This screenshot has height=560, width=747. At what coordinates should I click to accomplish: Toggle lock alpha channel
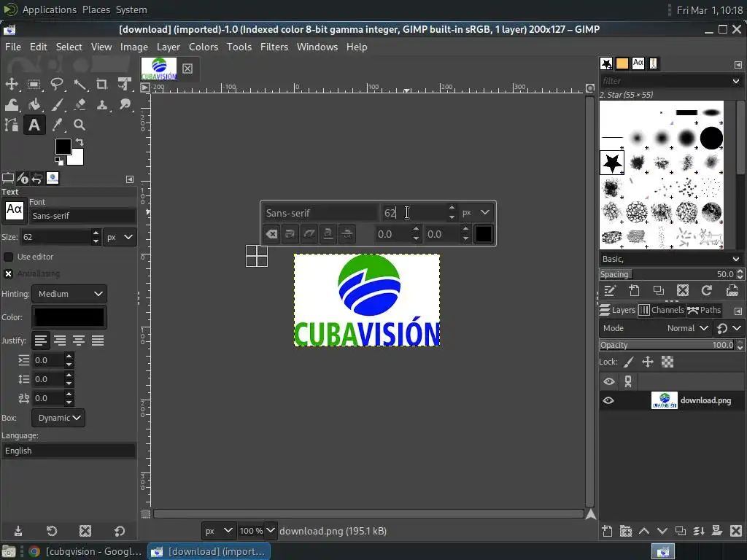point(667,362)
